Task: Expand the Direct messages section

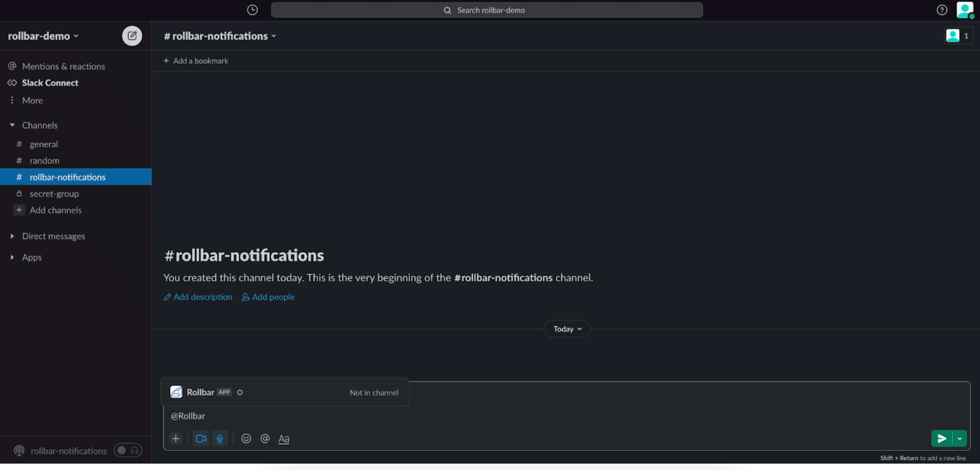Action: pos(12,236)
